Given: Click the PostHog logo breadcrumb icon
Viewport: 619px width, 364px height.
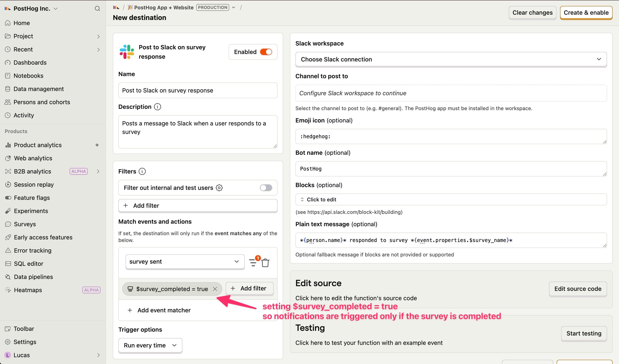Looking at the screenshot, I should coord(116,8).
